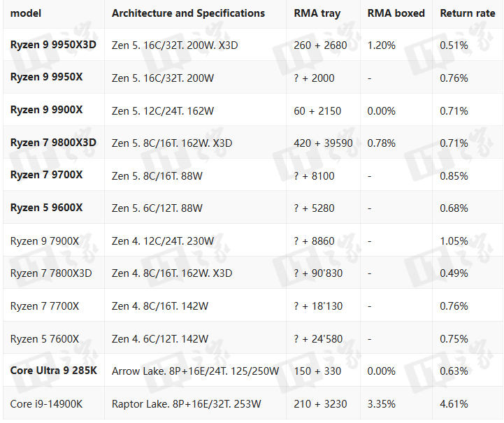The image size is (504, 423).
Task: Click the "420 + 39590" RMA tray cell
Action: click(x=323, y=143)
